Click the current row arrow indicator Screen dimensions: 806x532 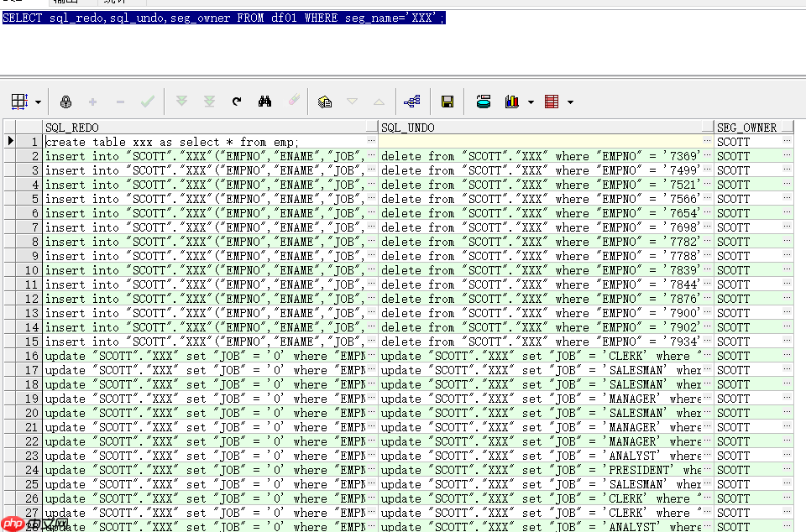[x=10, y=141]
